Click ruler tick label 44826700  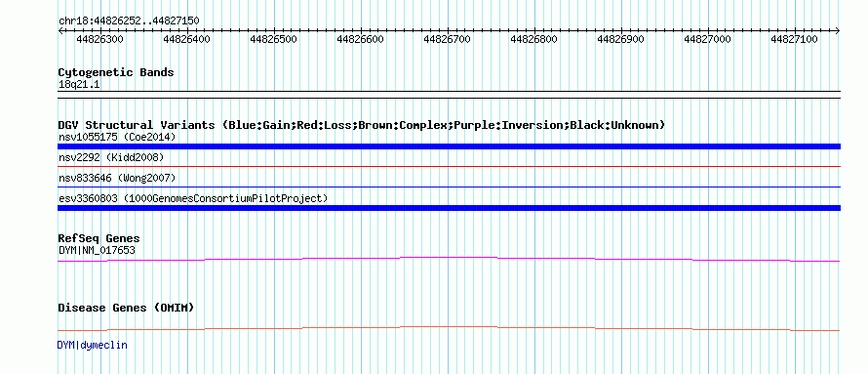coord(448,39)
